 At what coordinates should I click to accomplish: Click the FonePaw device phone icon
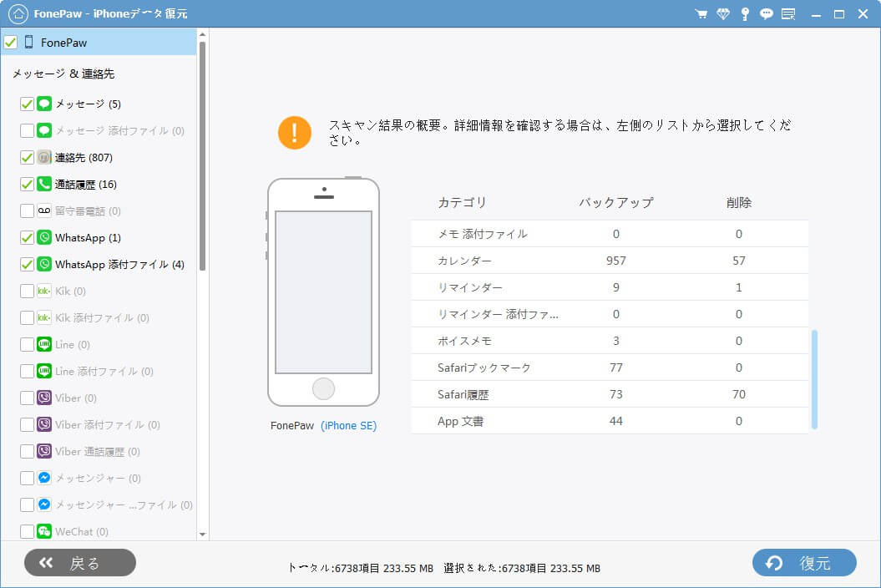pos(28,42)
